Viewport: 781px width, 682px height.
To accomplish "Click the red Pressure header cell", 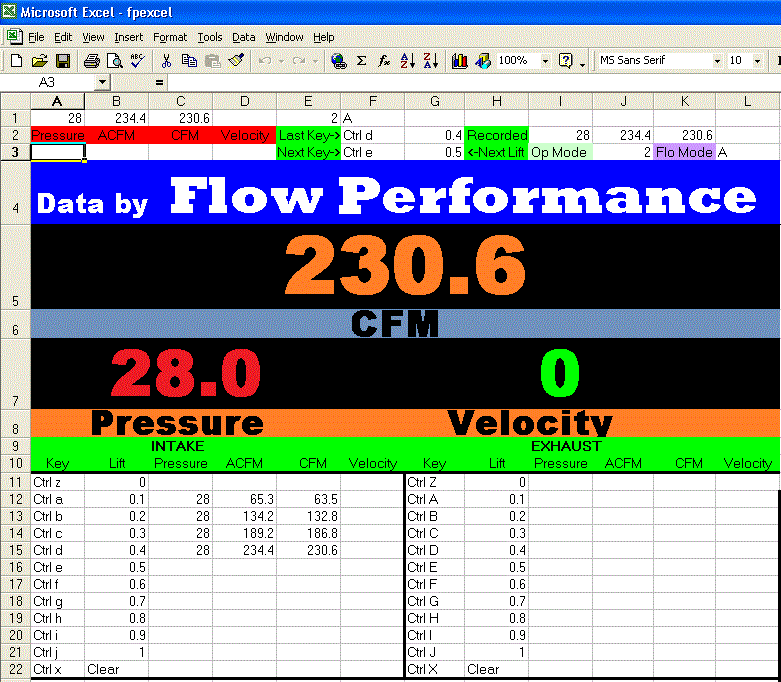I will [58, 135].
